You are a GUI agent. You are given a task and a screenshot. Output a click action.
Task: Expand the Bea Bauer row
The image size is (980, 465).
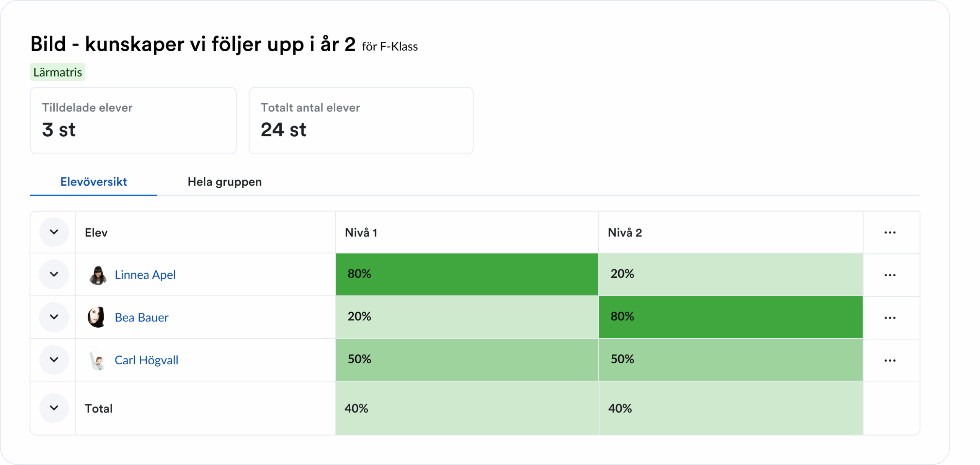coord(54,317)
